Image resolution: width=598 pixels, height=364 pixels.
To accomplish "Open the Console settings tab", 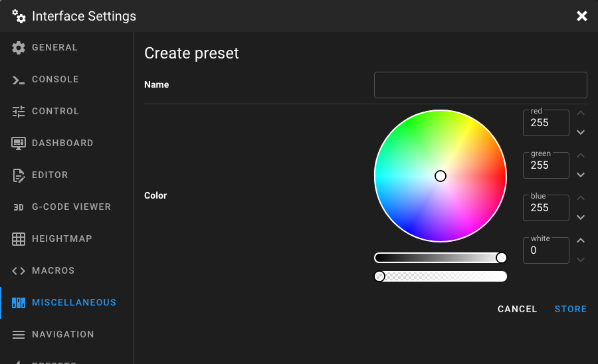I will pyautogui.click(x=66, y=80).
